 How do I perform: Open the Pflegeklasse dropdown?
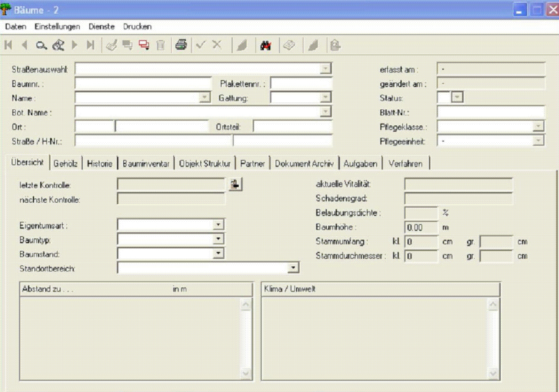pos(538,126)
